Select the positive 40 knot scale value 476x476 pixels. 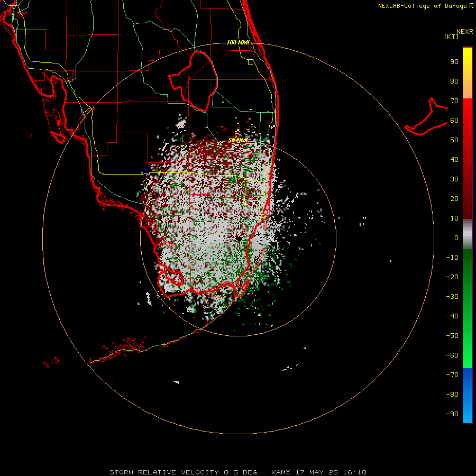coord(454,159)
